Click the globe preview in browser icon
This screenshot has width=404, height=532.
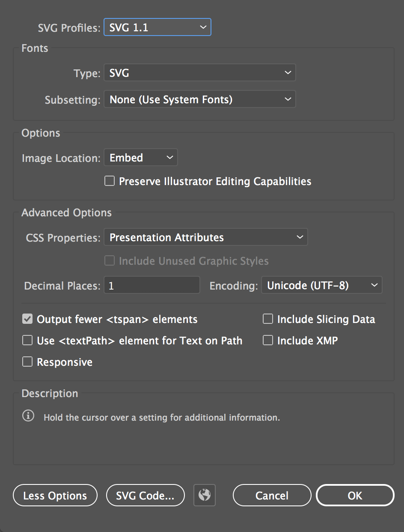tap(205, 495)
